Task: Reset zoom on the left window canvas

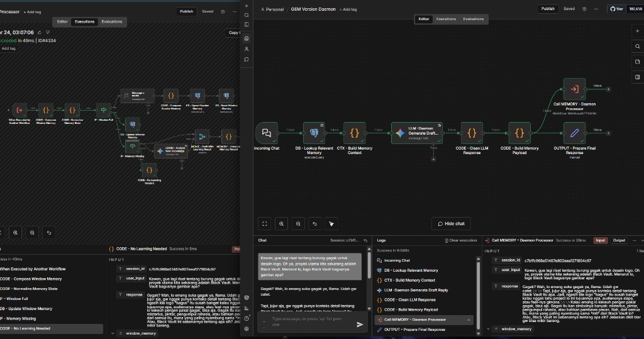Action: point(49,233)
